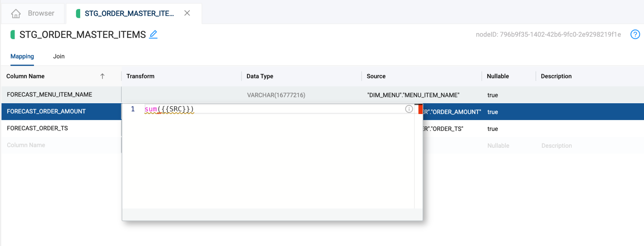Click the STG_ORDER_MASTER_ITEMS node title
This screenshot has height=246, width=644.
coord(83,34)
